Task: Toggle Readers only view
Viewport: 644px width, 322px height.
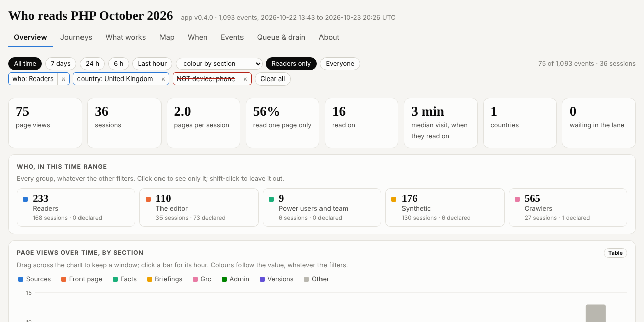Action: pyautogui.click(x=291, y=64)
